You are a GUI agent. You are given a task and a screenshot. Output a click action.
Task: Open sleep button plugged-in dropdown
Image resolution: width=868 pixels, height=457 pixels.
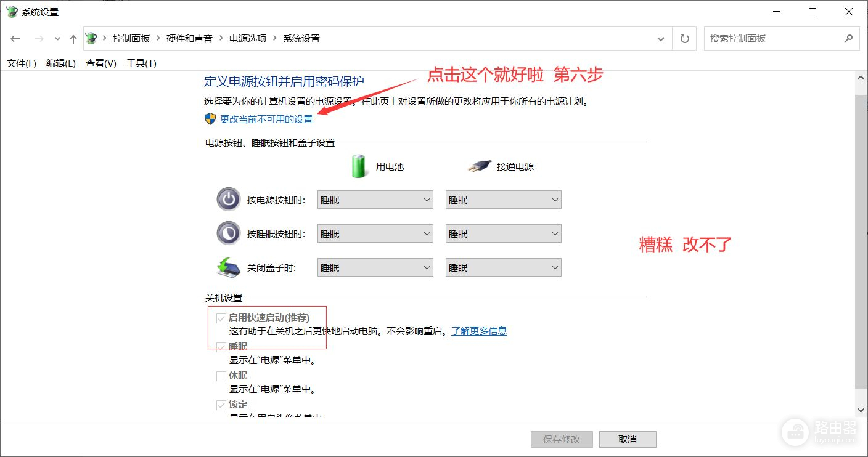(x=504, y=233)
